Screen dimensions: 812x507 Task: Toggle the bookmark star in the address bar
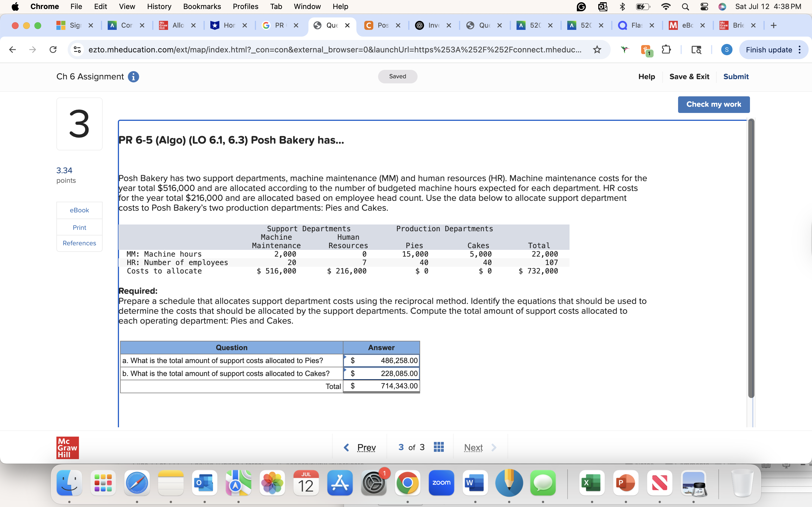597,50
